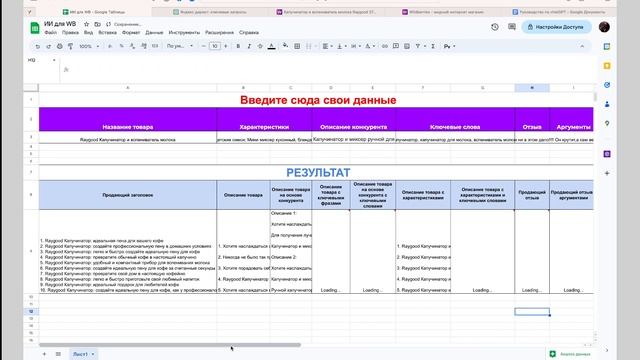640x360 pixels.
Task: Open the vertical align dropdown
Action: 341,47
